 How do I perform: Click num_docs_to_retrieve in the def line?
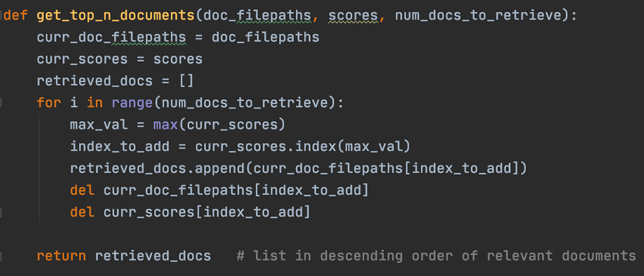pyautogui.click(x=478, y=16)
